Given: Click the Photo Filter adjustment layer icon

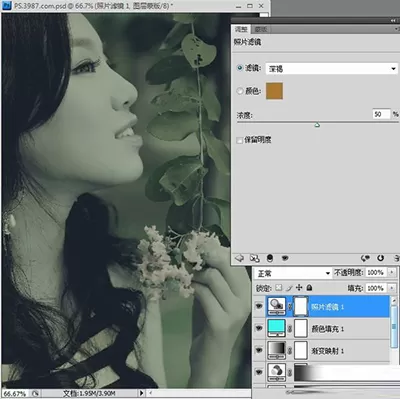Looking at the screenshot, I should pos(276,306).
